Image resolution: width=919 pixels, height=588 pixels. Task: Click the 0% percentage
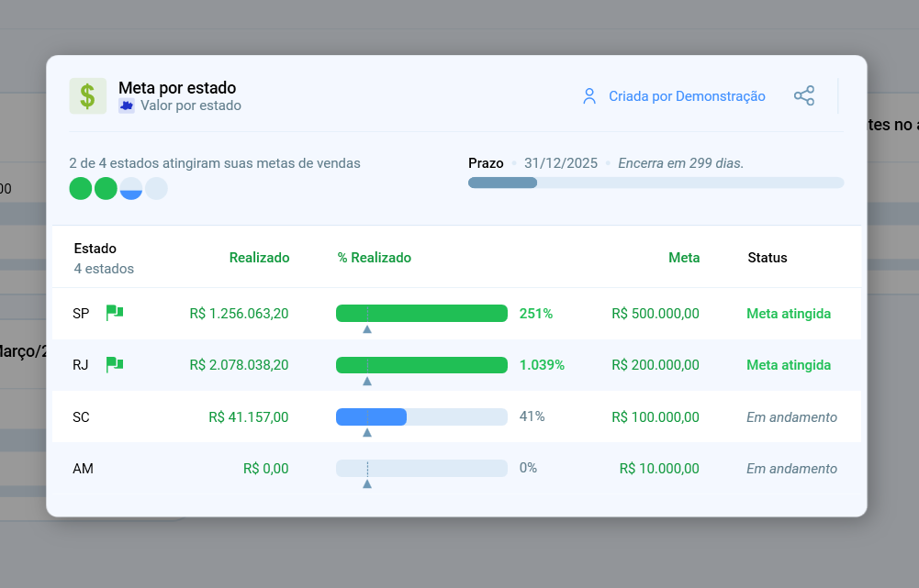[528, 468]
